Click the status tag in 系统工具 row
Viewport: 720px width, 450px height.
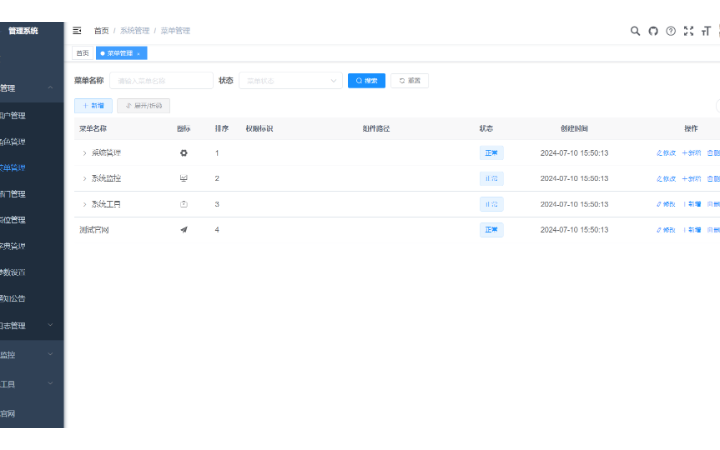(491, 204)
